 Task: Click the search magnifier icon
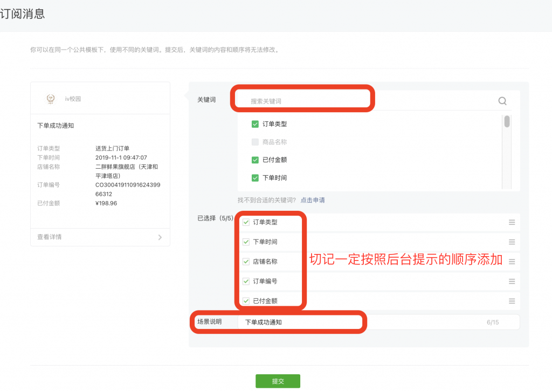pos(502,101)
